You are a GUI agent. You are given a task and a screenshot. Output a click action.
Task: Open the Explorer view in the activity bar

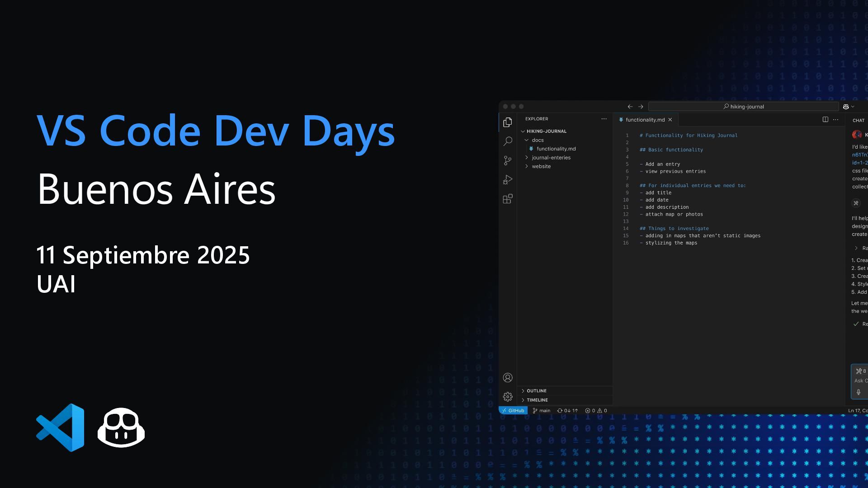click(x=508, y=122)
